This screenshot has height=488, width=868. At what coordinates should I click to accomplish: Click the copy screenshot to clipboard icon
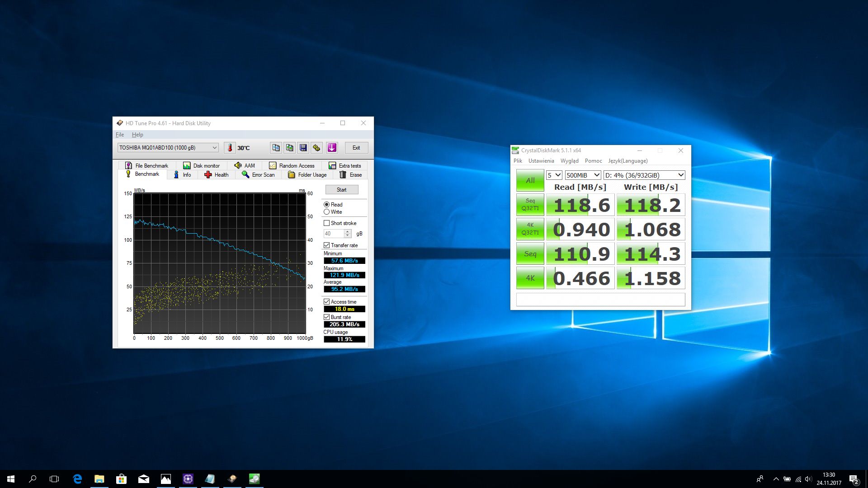(290, 148)
